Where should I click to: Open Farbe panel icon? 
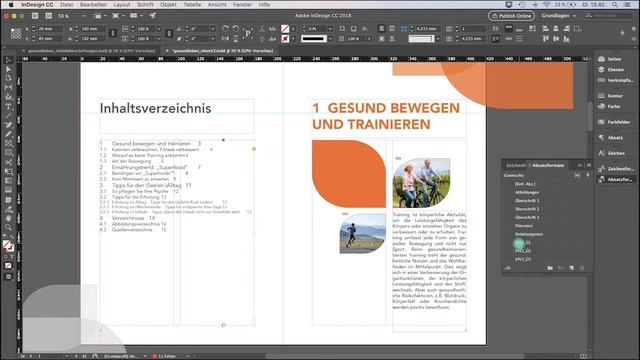point(601,106)
